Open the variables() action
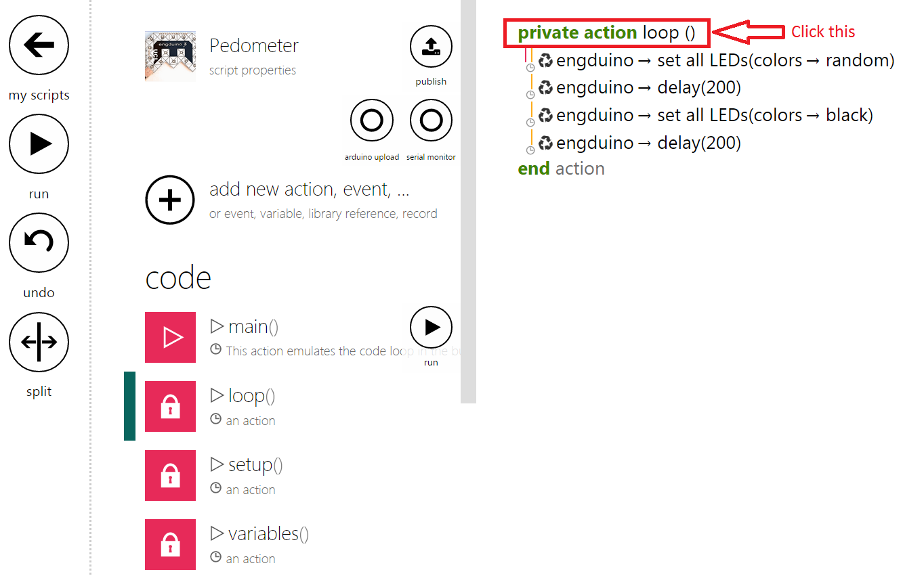Image resolution: width=924 pixels, height=576 pixels. (x=302, y=544)
